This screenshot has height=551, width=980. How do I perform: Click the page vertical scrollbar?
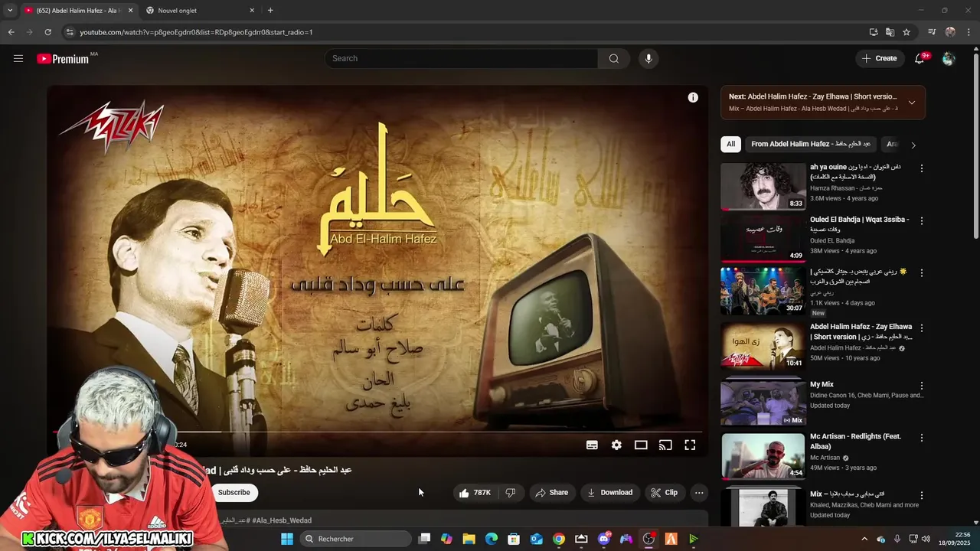coord(975,145)
